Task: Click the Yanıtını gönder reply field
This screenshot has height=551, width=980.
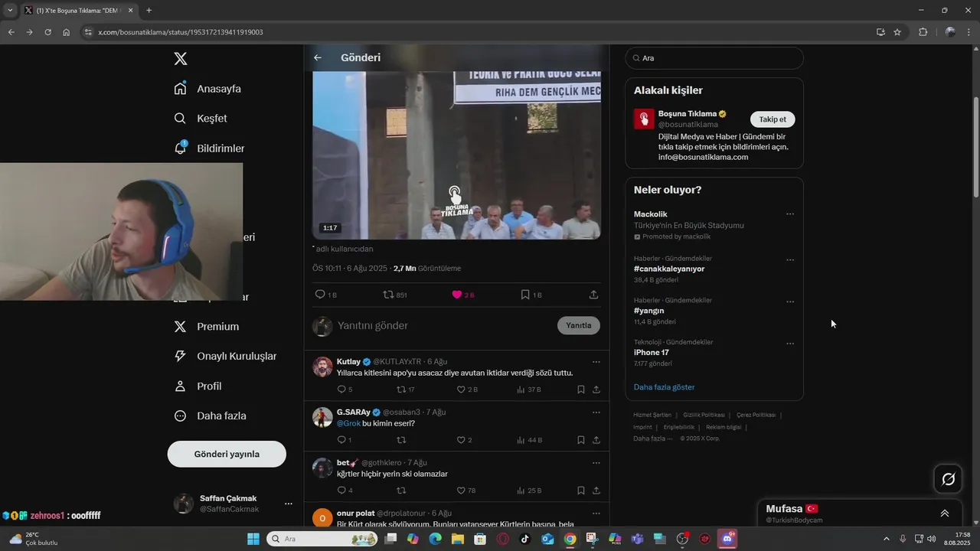Action: pyautogui.click(x=444, y=325)
